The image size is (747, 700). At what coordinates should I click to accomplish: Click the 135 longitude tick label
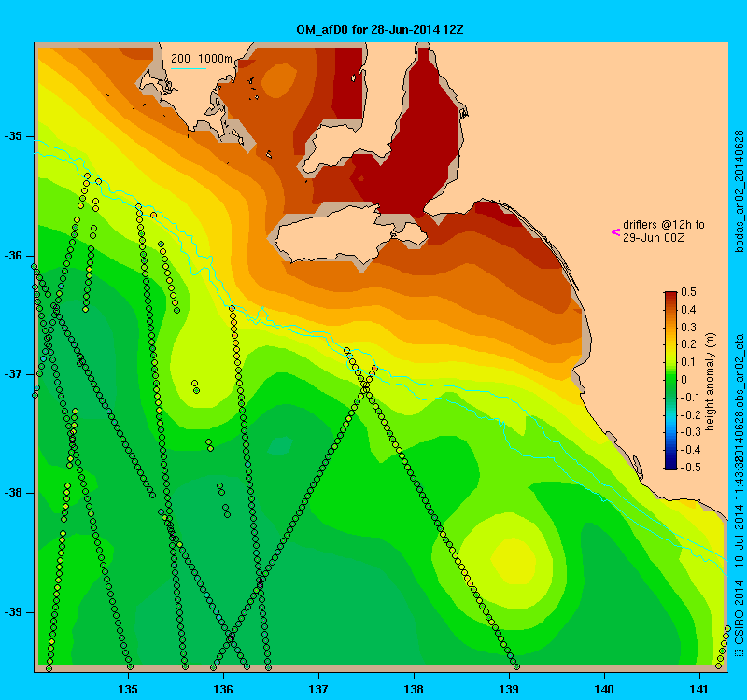coord(128,689)
